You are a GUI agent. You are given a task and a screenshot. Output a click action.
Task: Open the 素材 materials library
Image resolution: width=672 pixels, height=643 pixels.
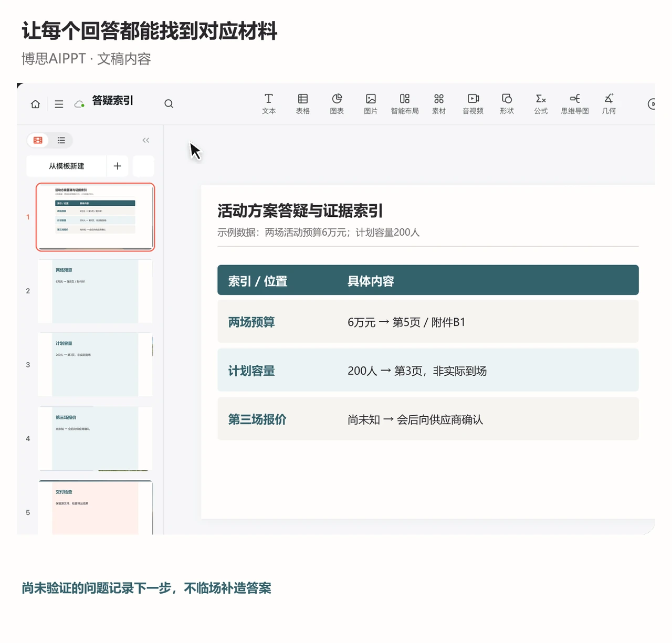(x=439, y=104)
